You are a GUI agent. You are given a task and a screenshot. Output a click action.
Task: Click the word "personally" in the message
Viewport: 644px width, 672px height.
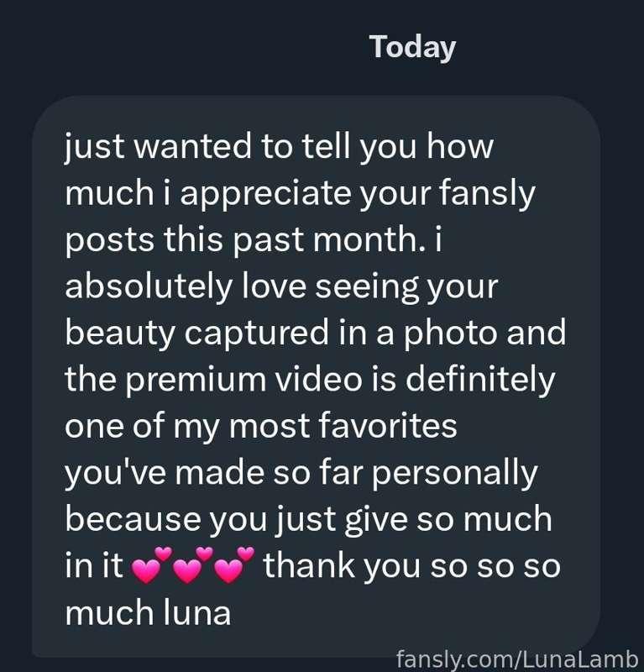(x=455, y=474)
